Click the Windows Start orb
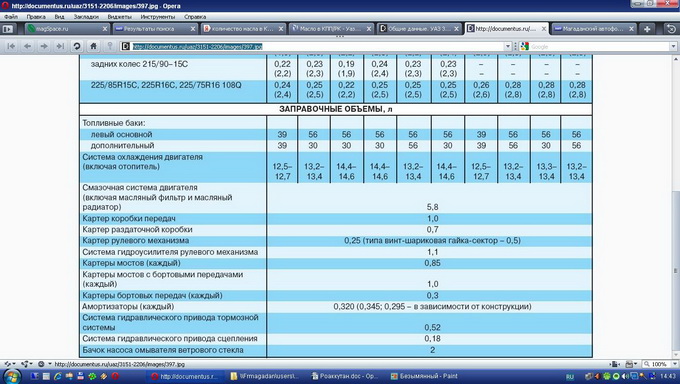The height and width of the screenshot is (384, 680). (x=12, y=376)
